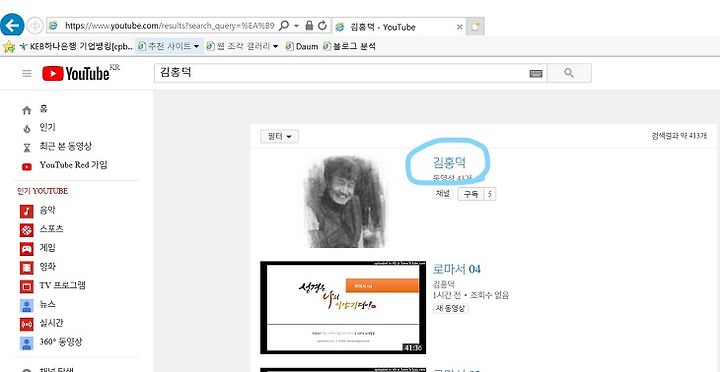The image size is (720, 372).
Task: Click the 뉴스 channel icon
Action: tap(27, 305)
